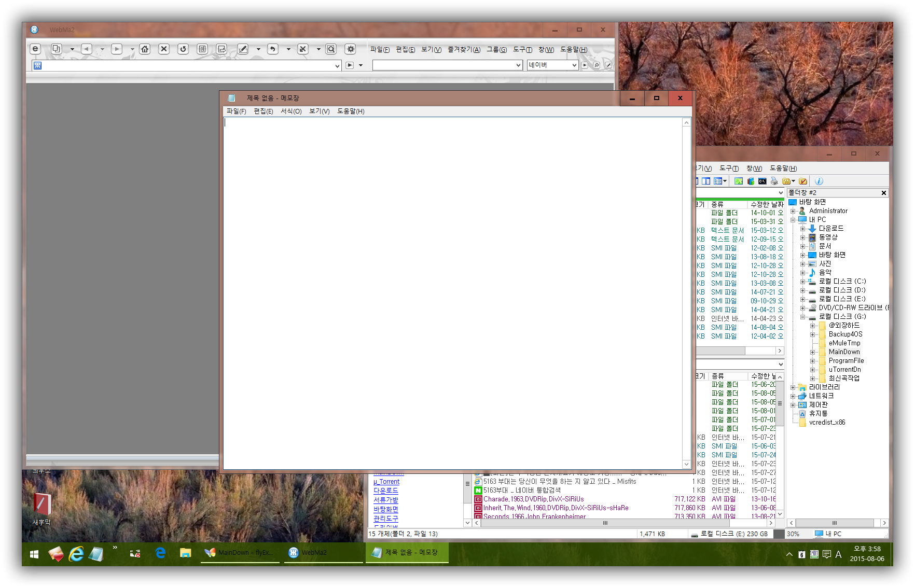915x588 pixels.
Task: Open the 네이버 search engine dropdown
Action: [x=574, y=65]
